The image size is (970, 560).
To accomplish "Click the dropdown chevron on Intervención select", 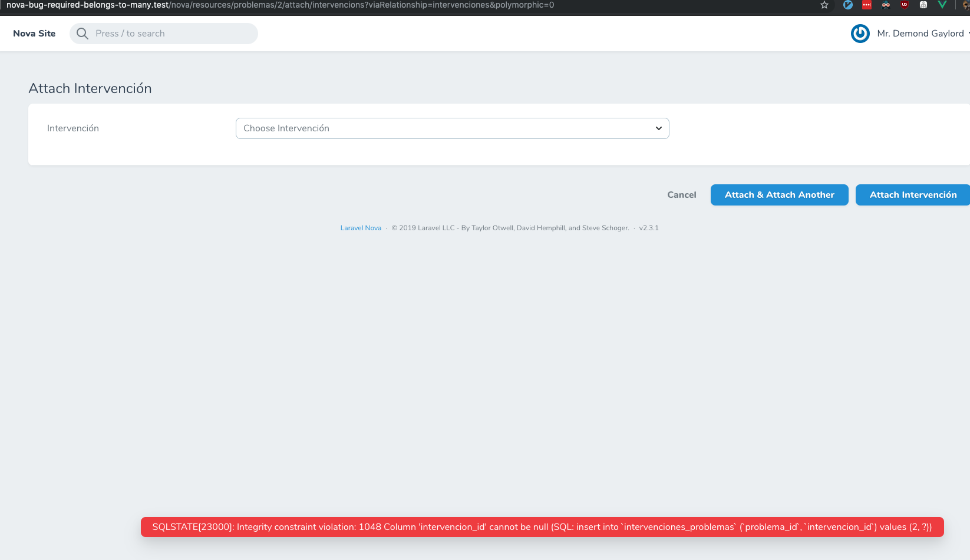I will coord(658,128).
